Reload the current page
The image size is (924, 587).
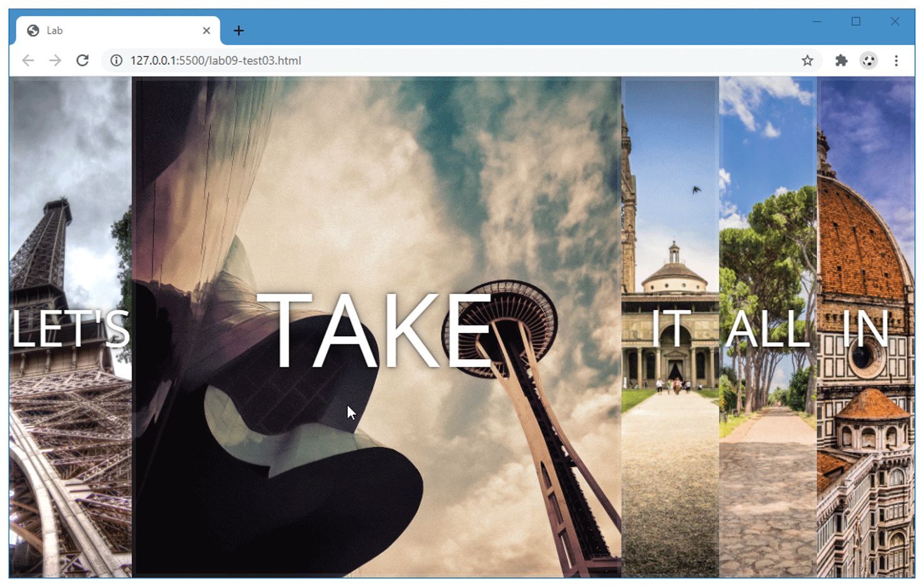82,61
